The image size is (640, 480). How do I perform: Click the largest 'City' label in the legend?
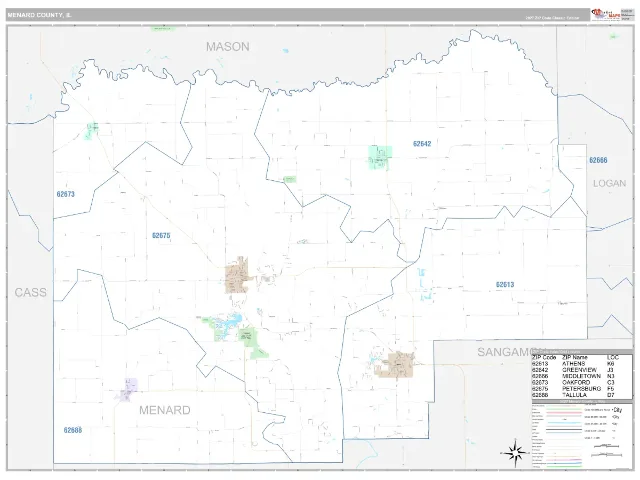[x=617, y=410]
